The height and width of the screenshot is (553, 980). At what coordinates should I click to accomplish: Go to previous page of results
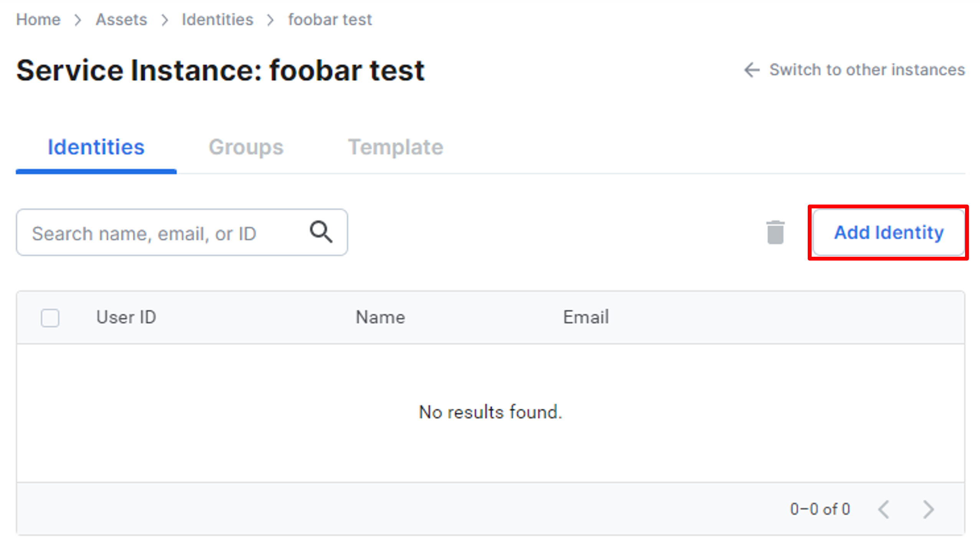click(883, 509)
